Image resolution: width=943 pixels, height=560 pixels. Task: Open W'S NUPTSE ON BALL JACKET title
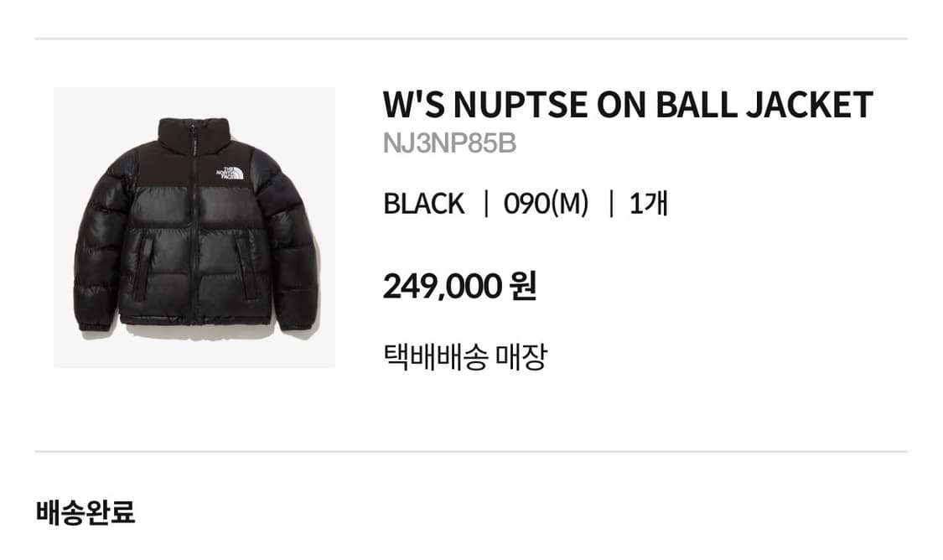[628, 105]
